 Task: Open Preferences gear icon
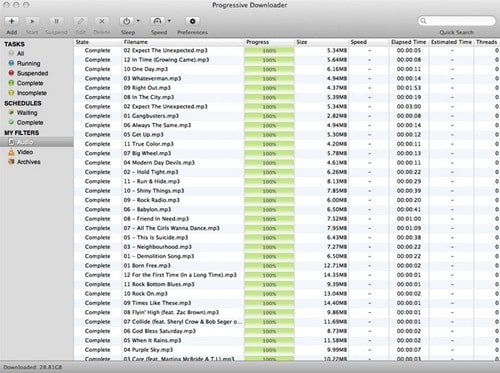pyautogui.click(x=192, y=21)
